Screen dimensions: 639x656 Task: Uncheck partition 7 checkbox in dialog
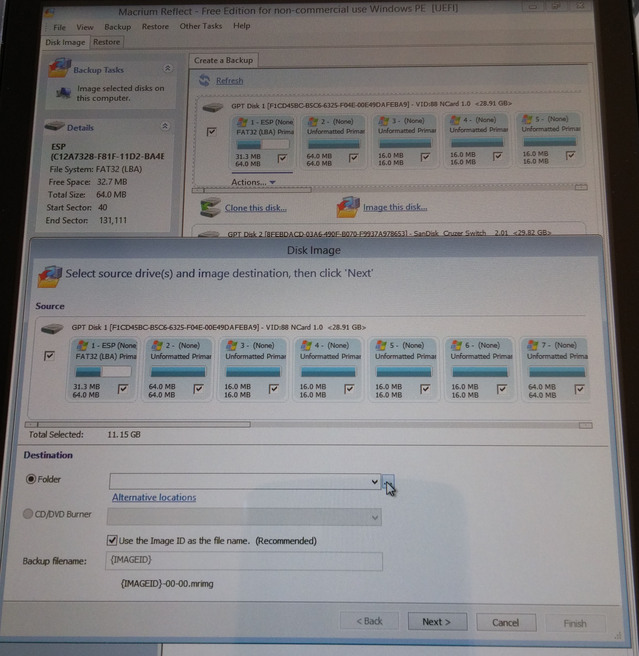(x=580, y=389)
